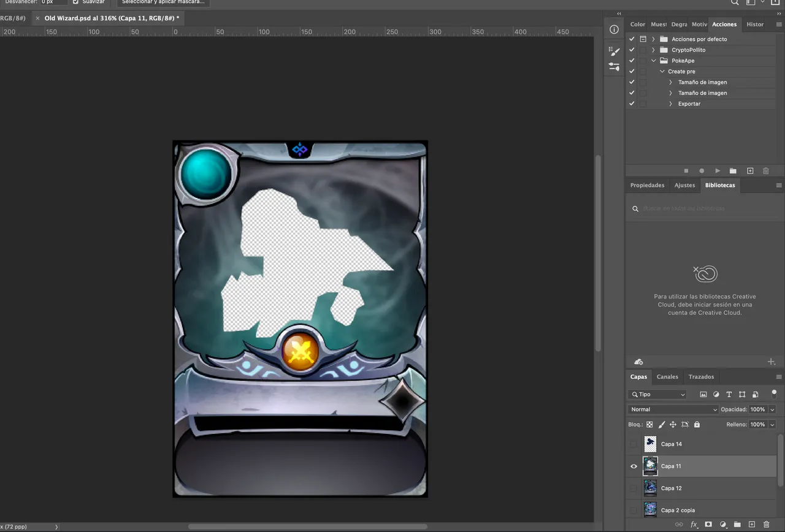Expand the Exportar step
Viewport: 785px width, 532px height.
[671, 104]
